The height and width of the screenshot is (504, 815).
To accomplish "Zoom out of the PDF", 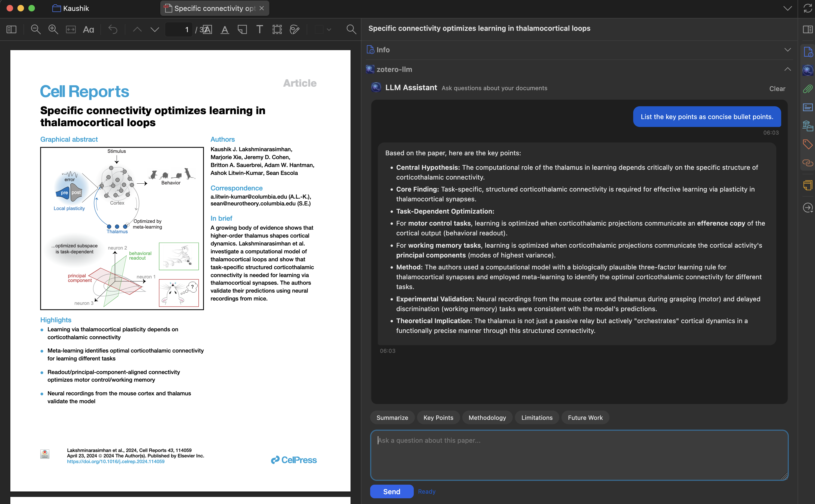I will coord(36,30).
